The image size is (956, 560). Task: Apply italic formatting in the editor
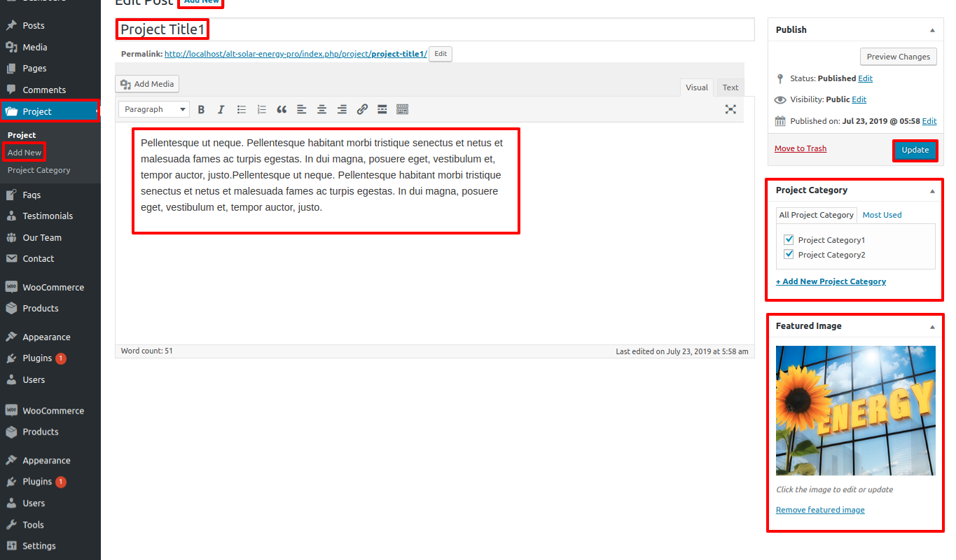click(x=221, y=109)
